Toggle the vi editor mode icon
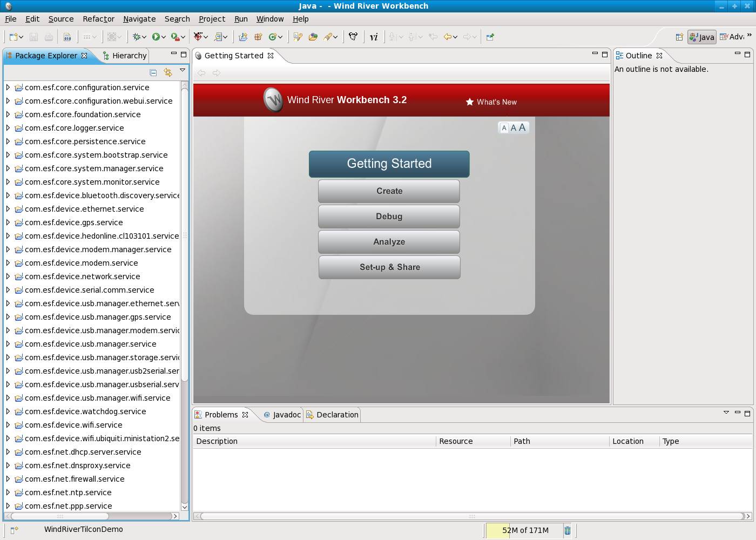756x540 pixels. [374, 37]
